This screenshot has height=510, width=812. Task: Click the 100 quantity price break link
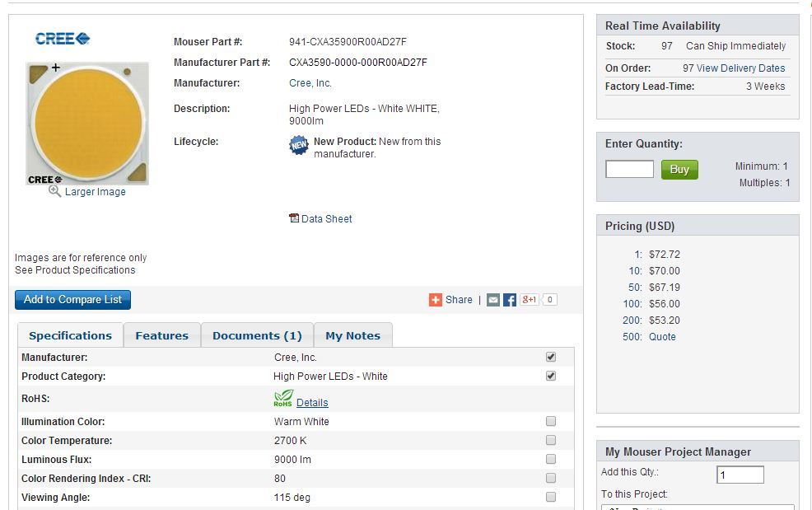point(632,304)
